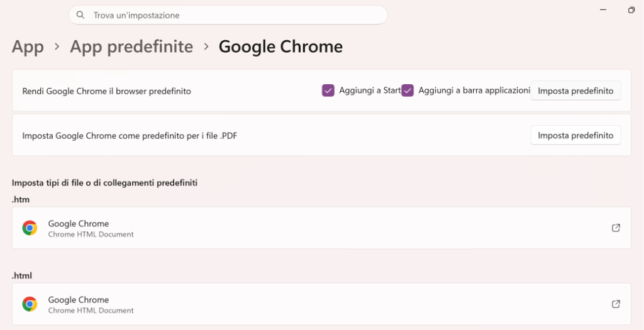Screen dimensions: 644x330
Task: Click Imposta predefinito for .PDF files
Action: tap(575, 135)
